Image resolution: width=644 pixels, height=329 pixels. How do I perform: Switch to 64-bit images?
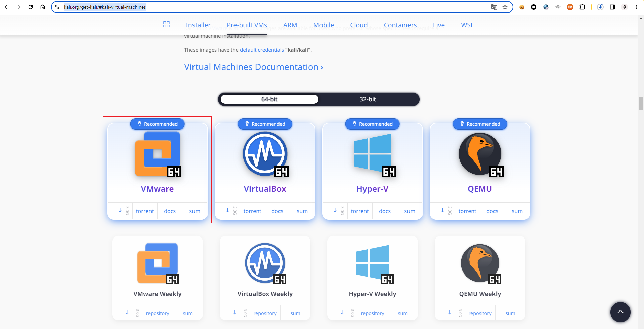pos(269,99)
